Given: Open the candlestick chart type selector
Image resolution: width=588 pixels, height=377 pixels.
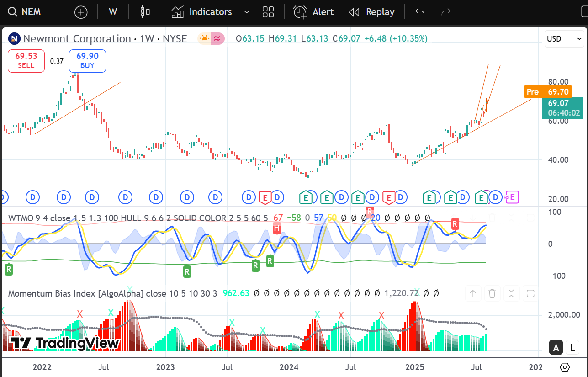Looking at the screenshot, I should [145, 12].
